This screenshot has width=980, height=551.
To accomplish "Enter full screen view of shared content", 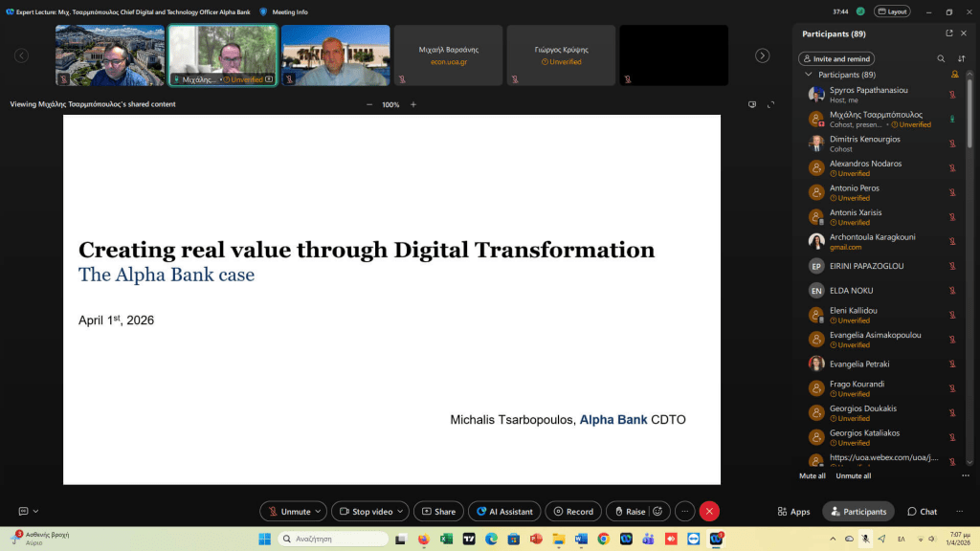I will 770,104.
